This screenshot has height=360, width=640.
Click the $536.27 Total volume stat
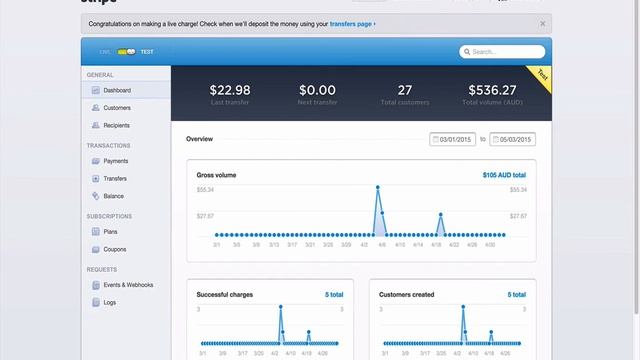tap(492, 94)
